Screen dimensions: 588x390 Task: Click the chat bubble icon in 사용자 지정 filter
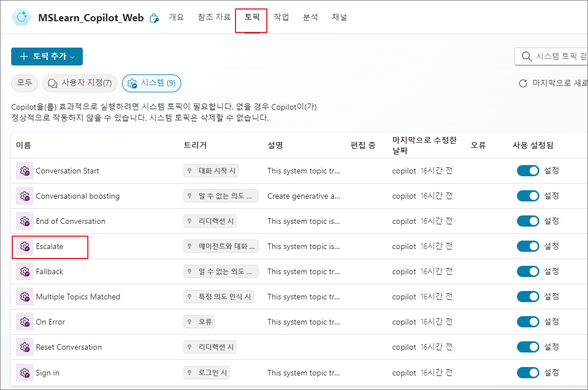tap(53, 83)
